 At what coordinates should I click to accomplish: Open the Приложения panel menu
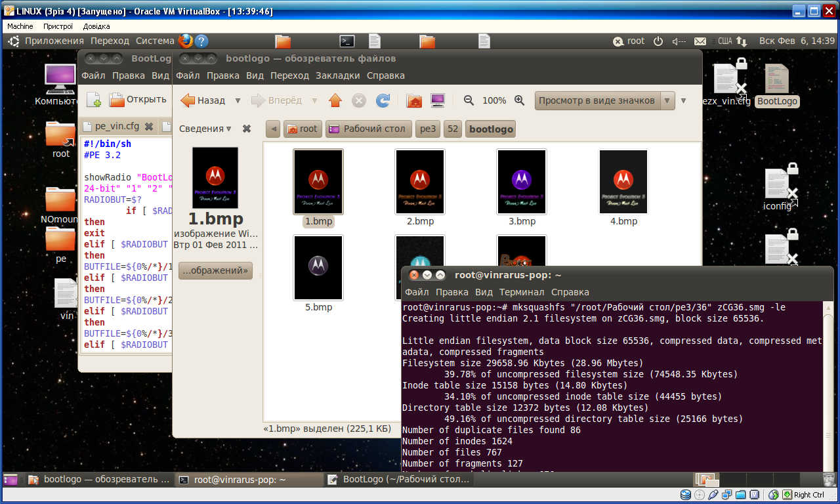[54, 41]
